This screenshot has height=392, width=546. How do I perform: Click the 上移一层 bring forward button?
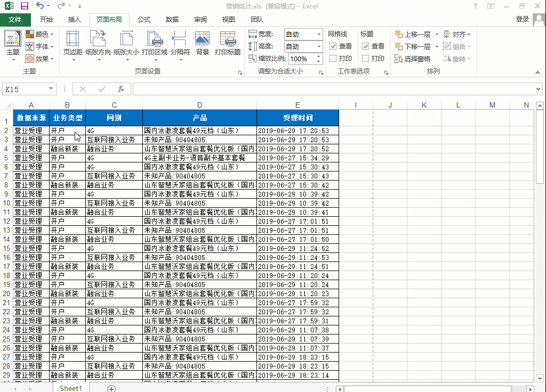(413, 35)
